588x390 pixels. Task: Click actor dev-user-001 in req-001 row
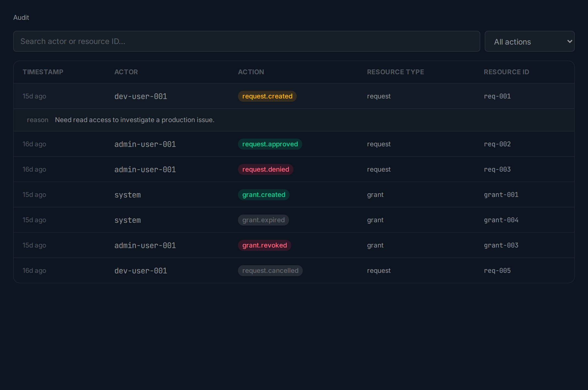pyautogui.click(x=141, y=96)
